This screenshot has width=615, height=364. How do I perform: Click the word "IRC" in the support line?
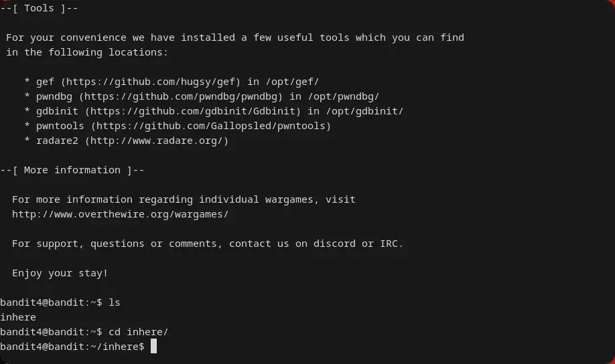(391, 244)
